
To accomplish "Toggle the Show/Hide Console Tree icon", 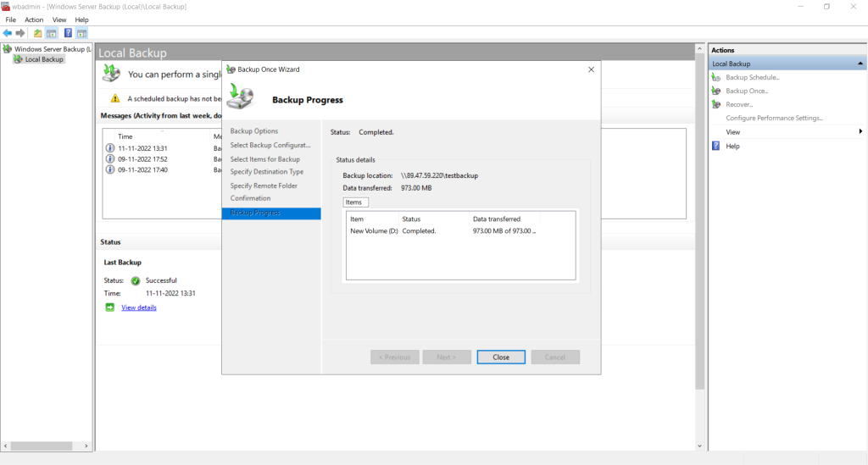I will [x=52, y=33].
